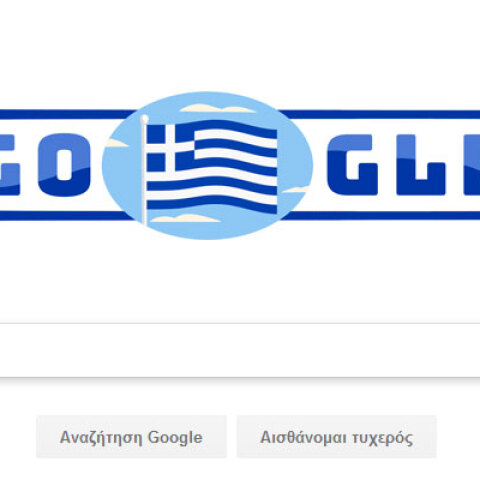The image size is (480, 480).
Task: Click the bottom blue stripe right of oval
Action: point(382,216)
